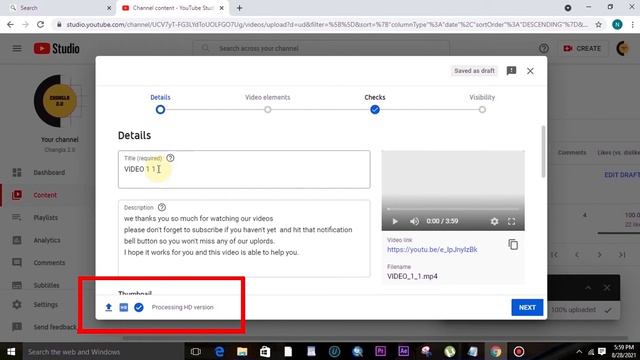Go to the Visibility step

pyautogui.click(x=482, y=103)
